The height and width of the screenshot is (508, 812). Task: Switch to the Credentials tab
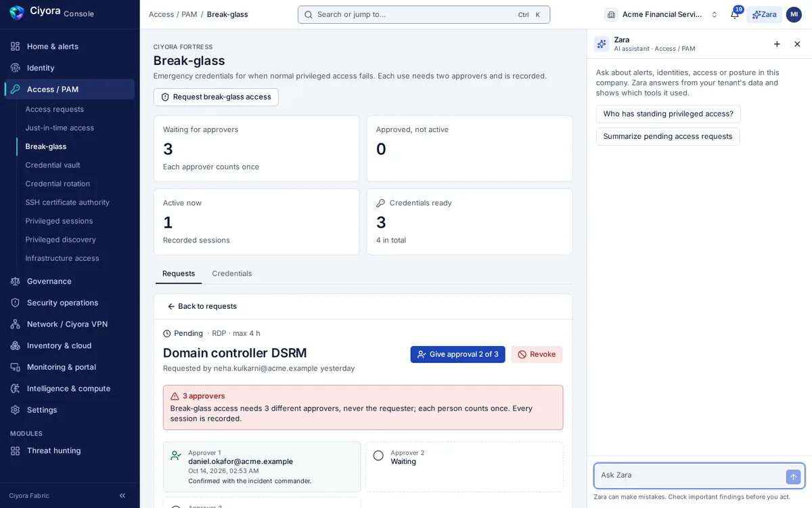232,274
